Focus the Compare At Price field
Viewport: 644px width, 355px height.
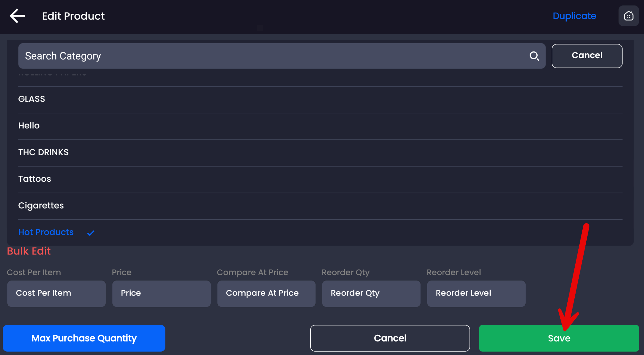point(266,293)
